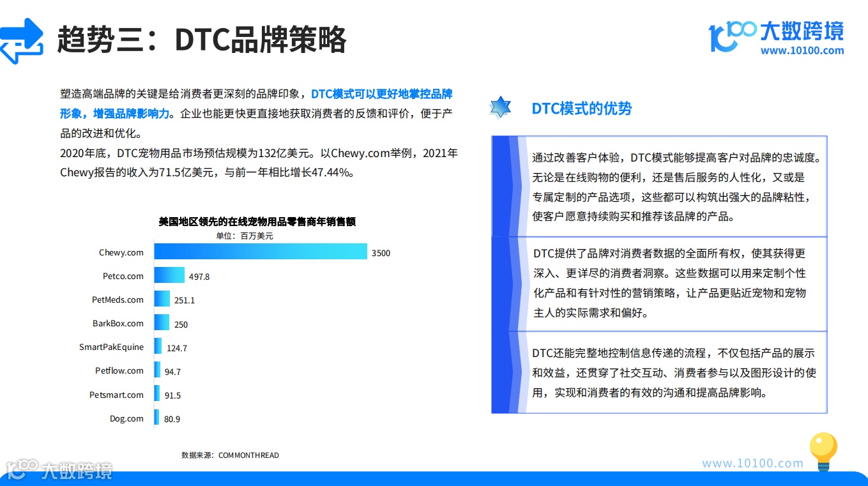Screen dimensions: 868x486
Task: Click the 94.7 value label
Action: click(172, 372)
